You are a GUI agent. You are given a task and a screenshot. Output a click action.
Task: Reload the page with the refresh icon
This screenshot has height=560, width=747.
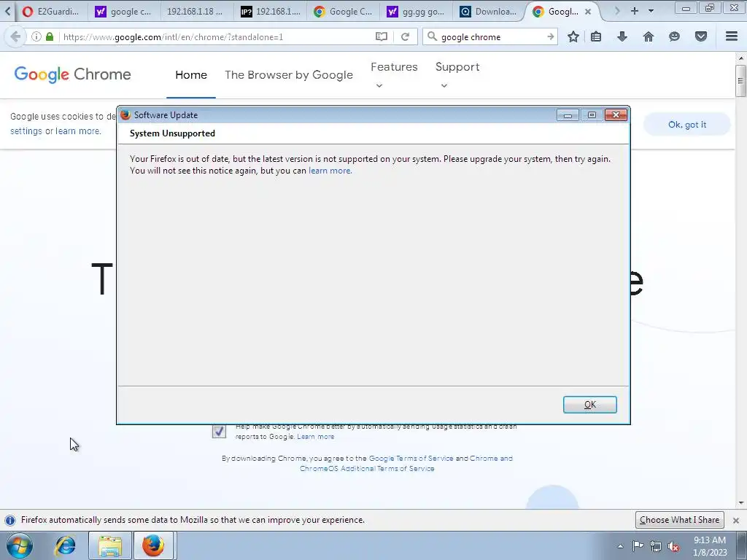[x=406, y=36]
